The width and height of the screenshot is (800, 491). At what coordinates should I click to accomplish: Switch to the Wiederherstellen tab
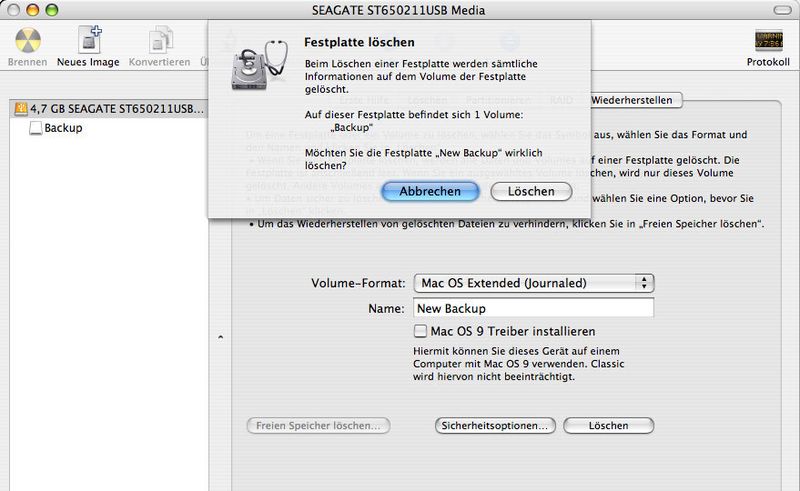pos(632,100)
